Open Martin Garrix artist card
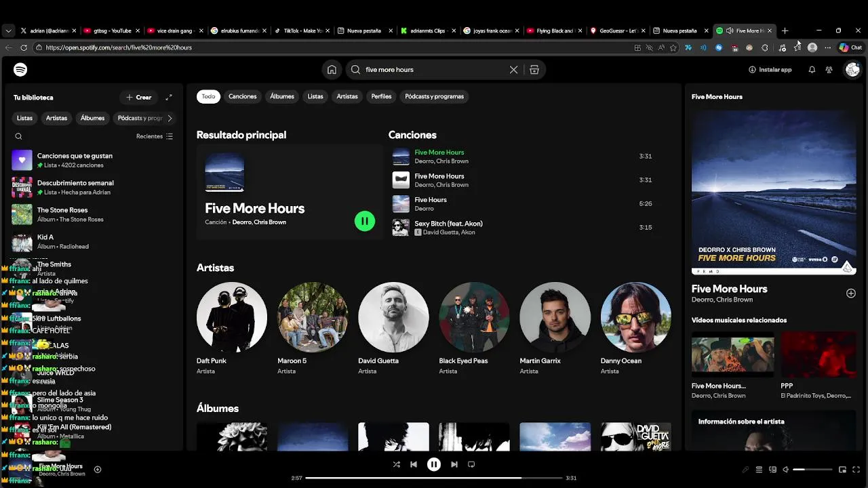The height and width of the screenshot is (488, 868). pyautogui.click(x=555, y=329)
